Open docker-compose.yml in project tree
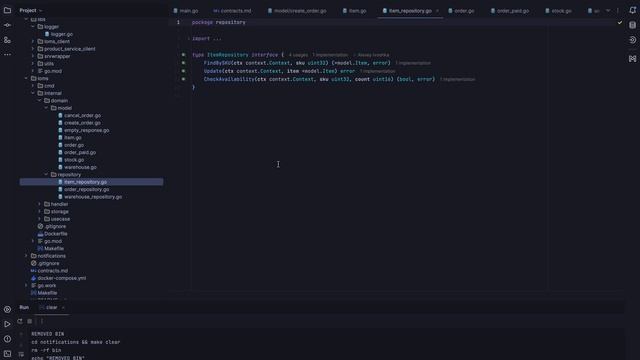 [62, 278]
